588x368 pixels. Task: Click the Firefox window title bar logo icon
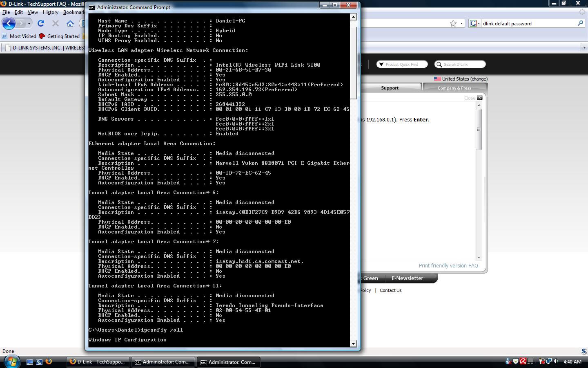pyautogui.click(x=4, y=4)
